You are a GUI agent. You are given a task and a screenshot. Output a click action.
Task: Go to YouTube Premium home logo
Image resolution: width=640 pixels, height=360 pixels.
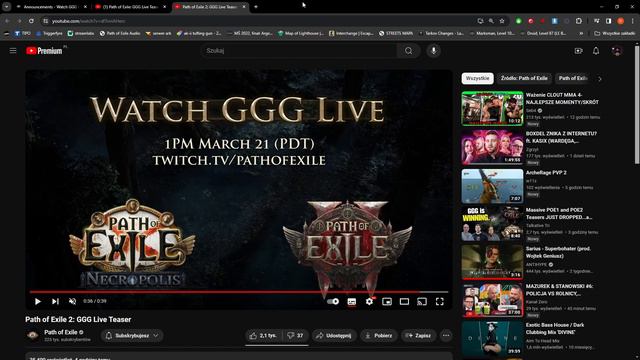44,51
